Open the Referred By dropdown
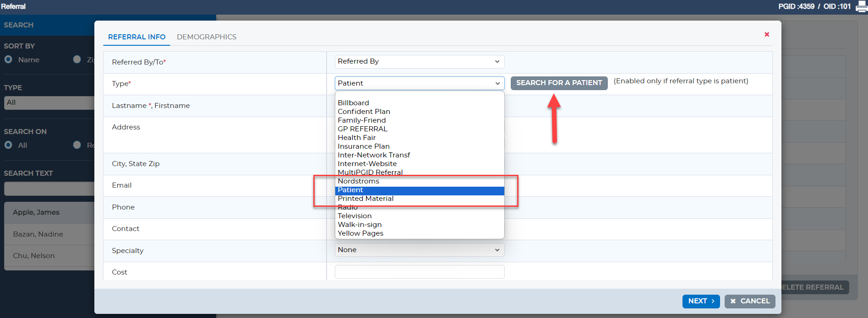Viewport: 868px width, 318px height. pos(419,61)
